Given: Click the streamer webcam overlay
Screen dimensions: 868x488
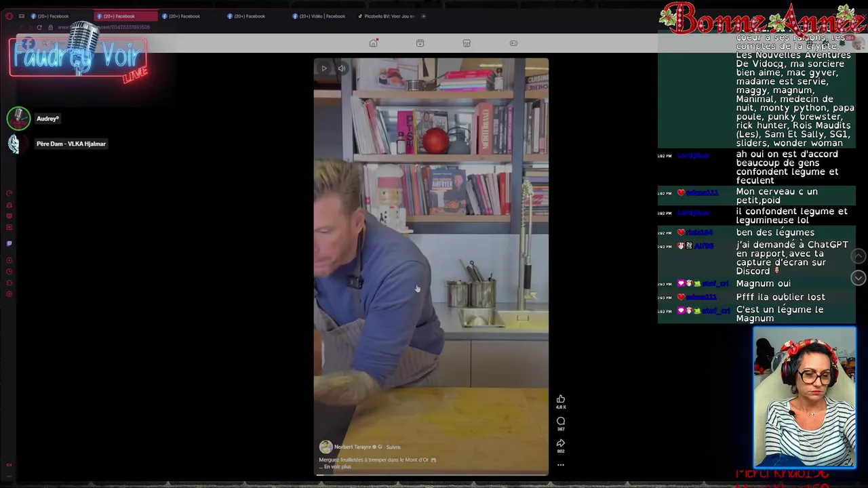Looking at the screenshot, I should [x=804, y=398].
